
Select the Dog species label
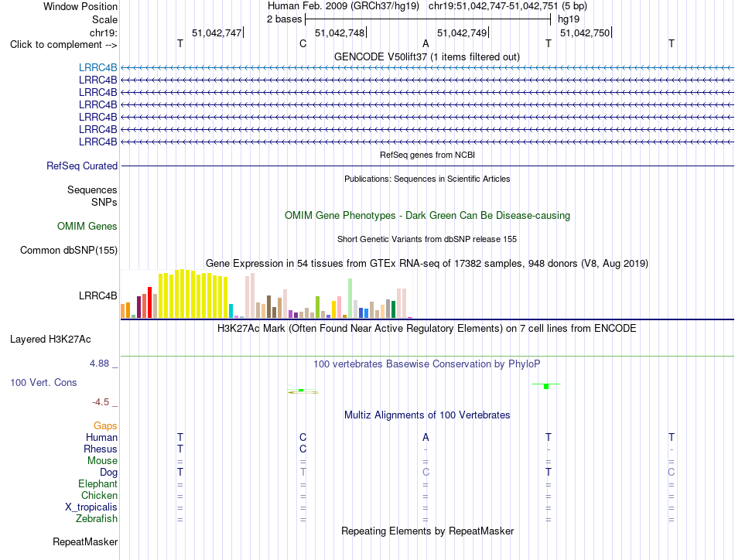click(x=109, y=473)
